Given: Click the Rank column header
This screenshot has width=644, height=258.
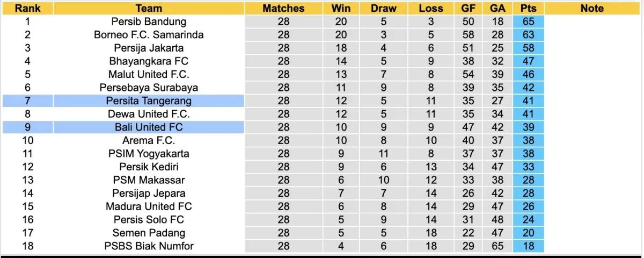Looking at the screenshot, I should coord(27,8).
